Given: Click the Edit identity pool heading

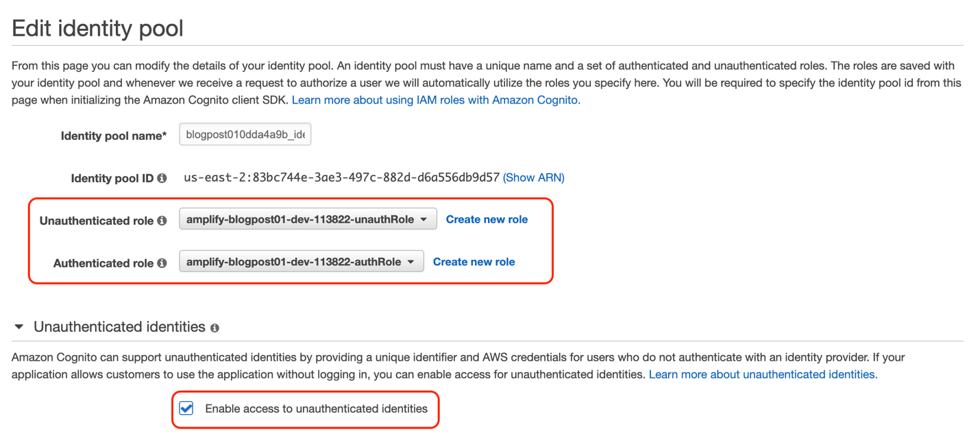Looking at the screenshot, I should (x=98, y=28).
